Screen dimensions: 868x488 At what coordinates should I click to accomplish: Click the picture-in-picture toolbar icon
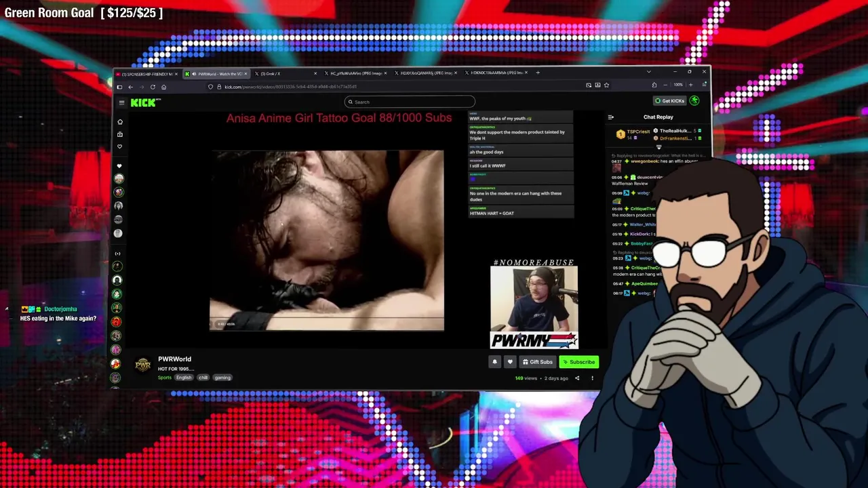(589, 85)
